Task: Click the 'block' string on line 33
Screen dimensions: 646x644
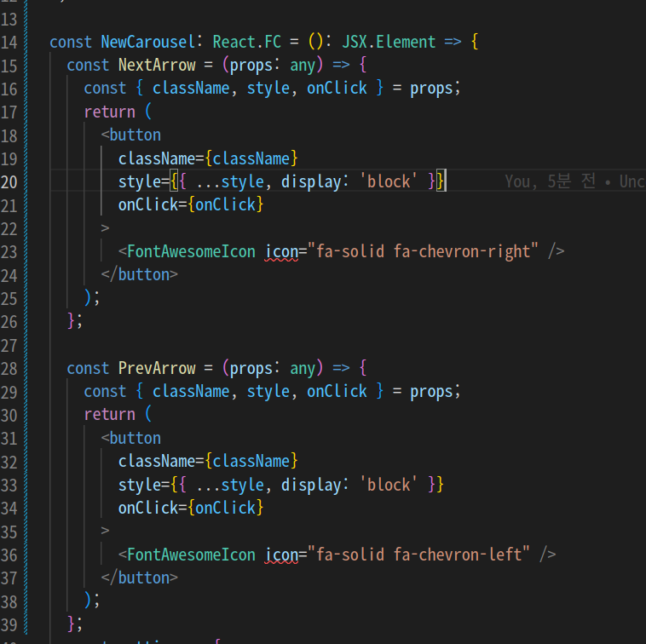Action: (389, 485)
